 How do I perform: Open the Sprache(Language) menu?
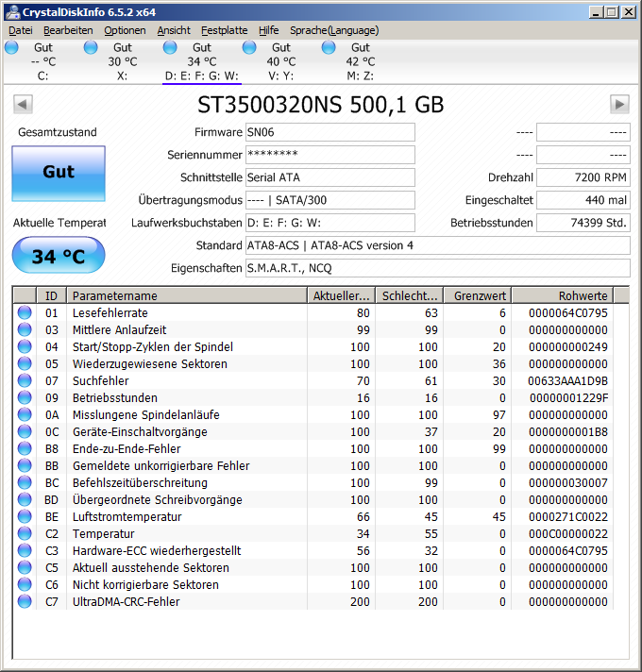tap(334, 30)
